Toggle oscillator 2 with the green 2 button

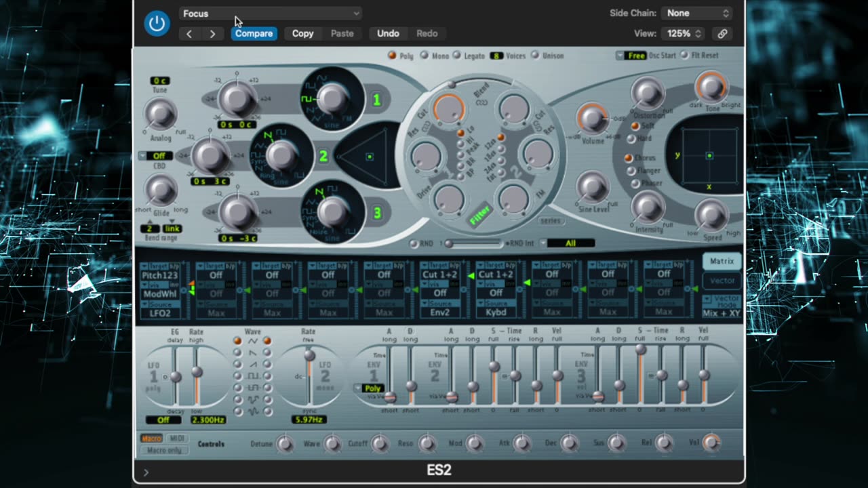click(x=323, y=157)
